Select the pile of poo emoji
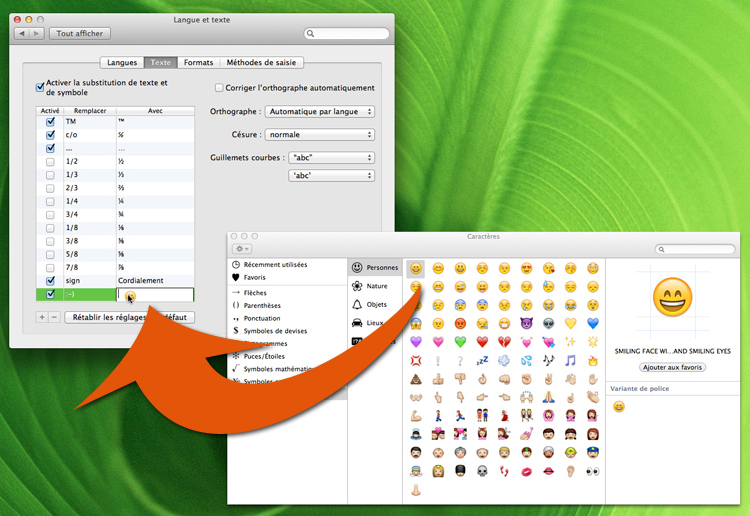This screenshot has width=750, height=516. click(416, 379)
